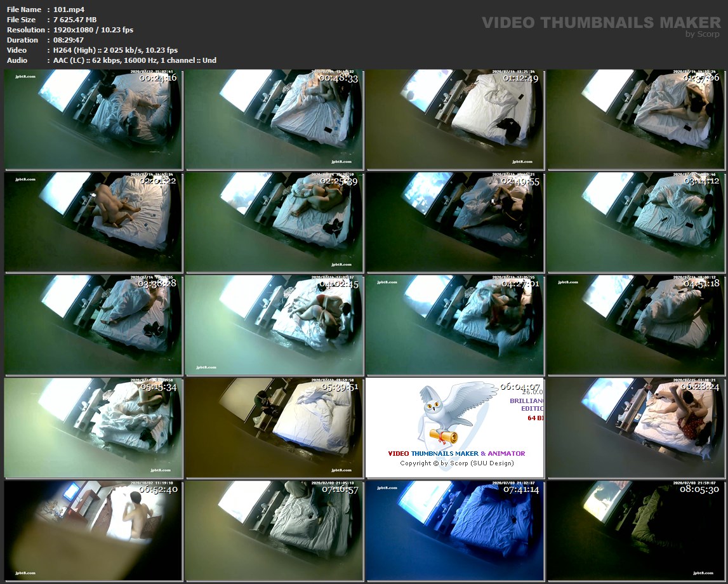Click the Audio label in header
This screenshot has width=728, height=584.
tap(17, 60)
